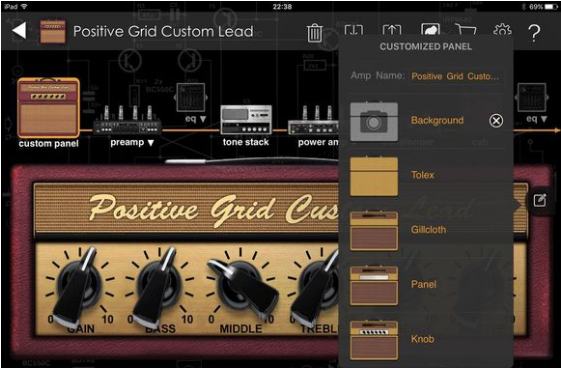
Task: Click the export upload icon
Action: click(x=392, y=31)
